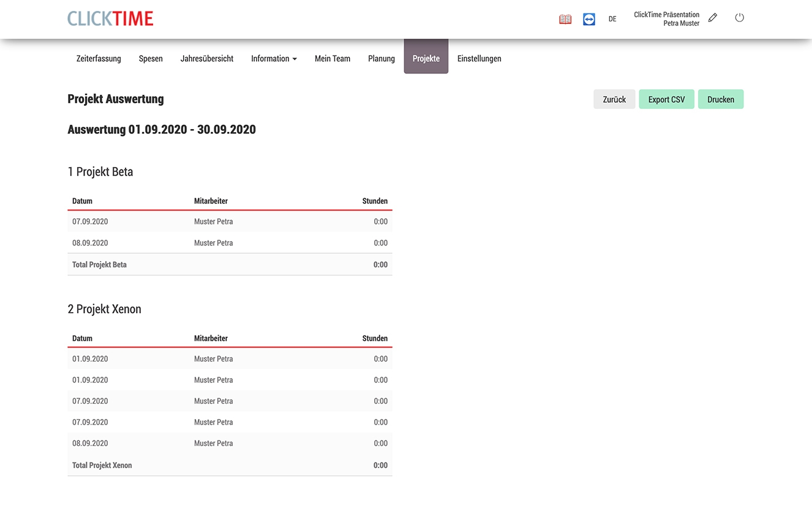This screenshot has height=509, width=812.
Task: Click the Stunden header in Projekt Xenon table
Action: pyautogui.click(x=375, y=338)
